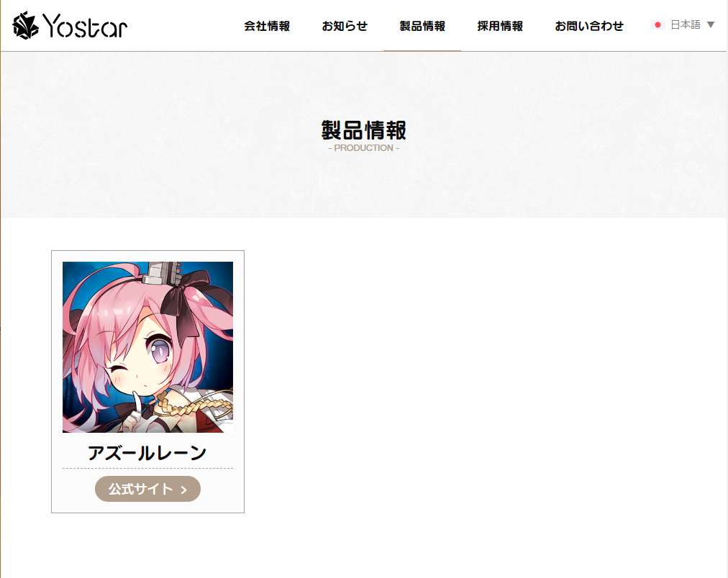This screenshot has height=578, width=728.
Task: Click the アズールレーン product title
Action: [147, 453]
